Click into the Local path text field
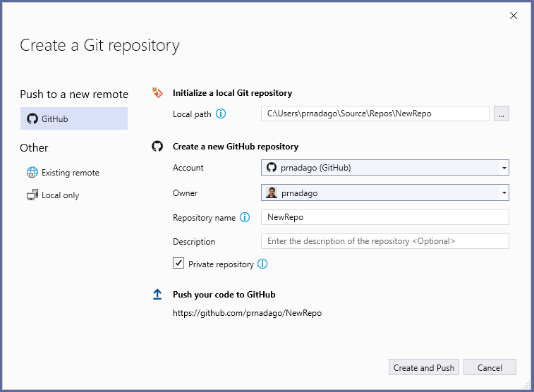Viewport: 534px width, 392px height. 375,114
